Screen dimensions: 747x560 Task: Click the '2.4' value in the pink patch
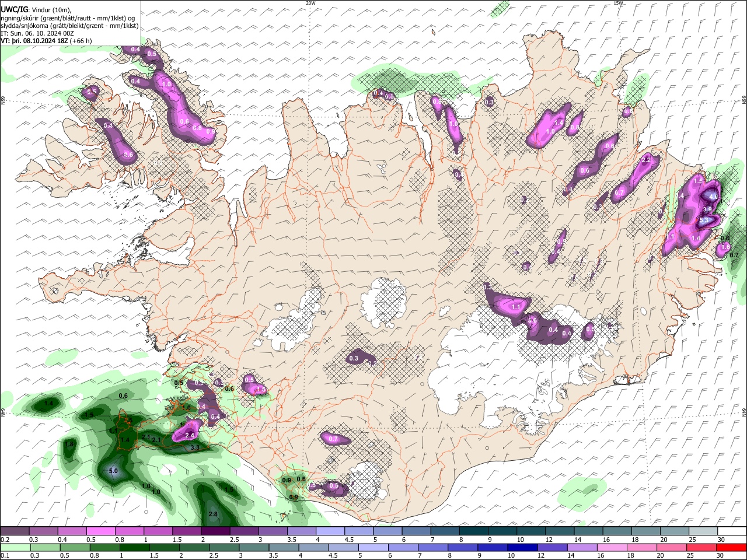pos(190,435)
